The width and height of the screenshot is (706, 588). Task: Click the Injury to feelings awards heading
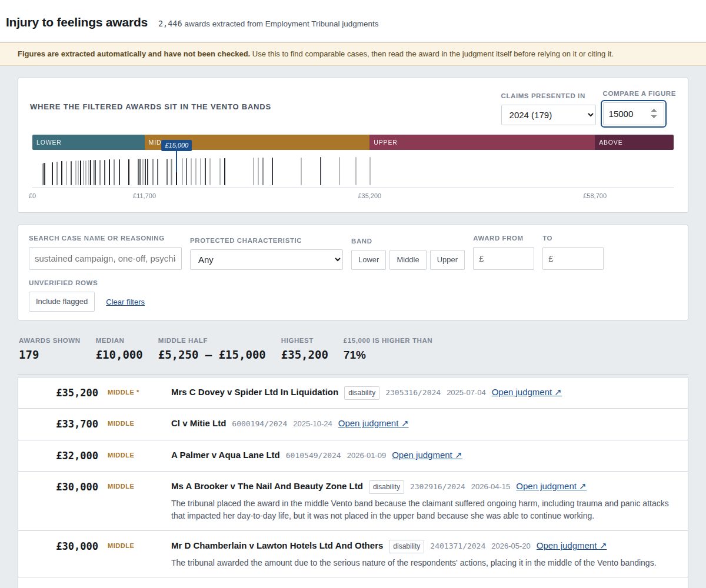click(x=77, y=22)
